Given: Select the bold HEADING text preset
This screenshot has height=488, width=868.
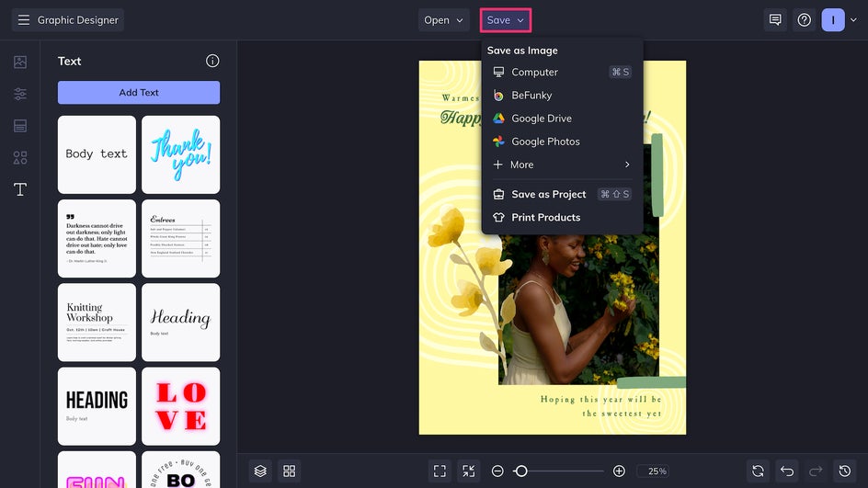Looking at the screenshot, I should click(x=97, y=406).
